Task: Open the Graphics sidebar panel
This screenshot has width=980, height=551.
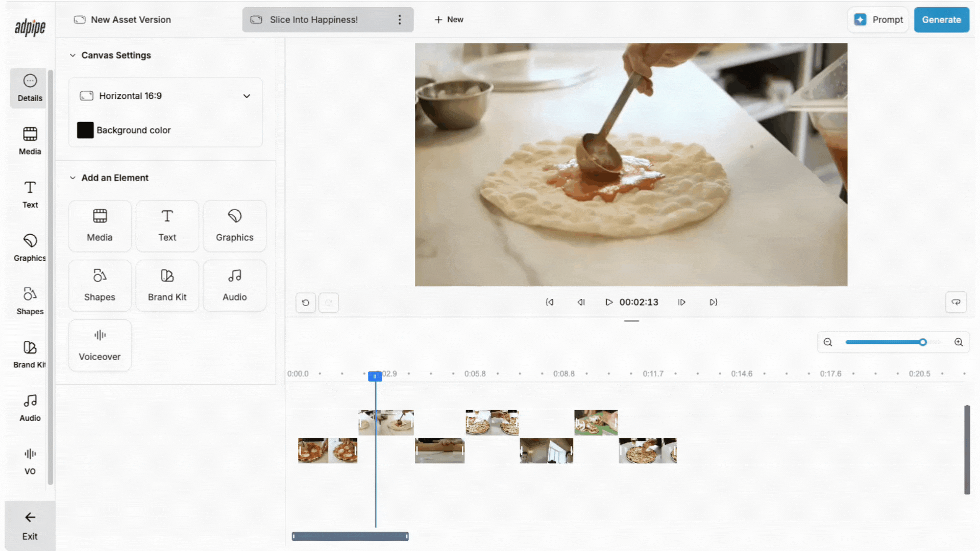Action: [30, 247]
